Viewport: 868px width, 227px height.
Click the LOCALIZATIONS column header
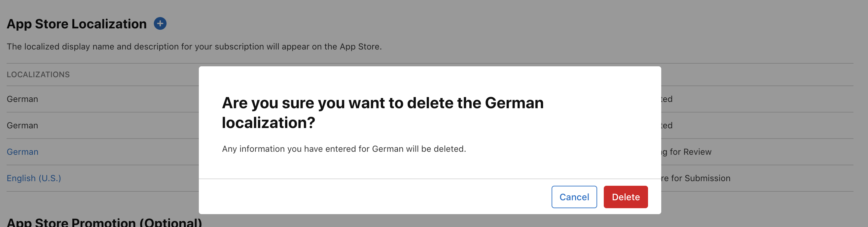pos(38,75)
